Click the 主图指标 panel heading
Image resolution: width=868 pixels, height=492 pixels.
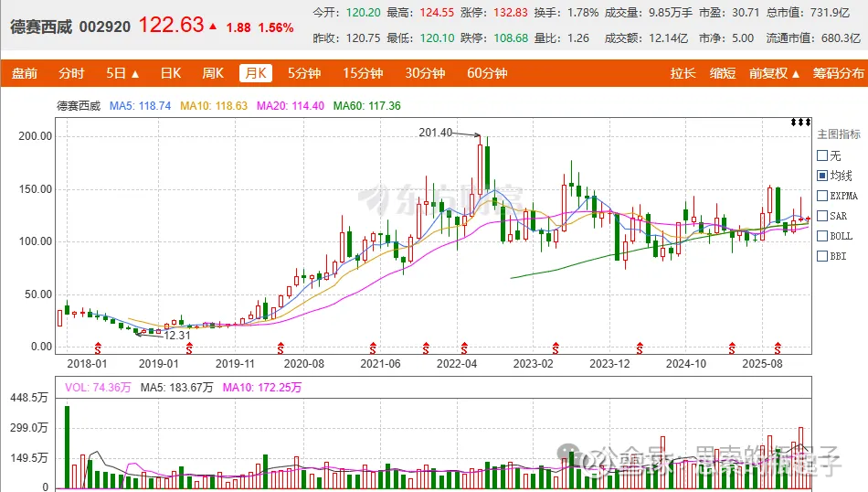click(x=839, y=134)
